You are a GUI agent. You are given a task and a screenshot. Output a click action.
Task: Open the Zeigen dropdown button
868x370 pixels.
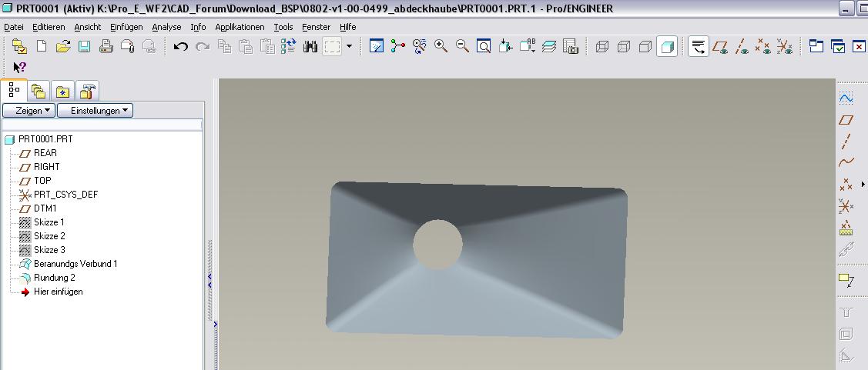(28, 111)
